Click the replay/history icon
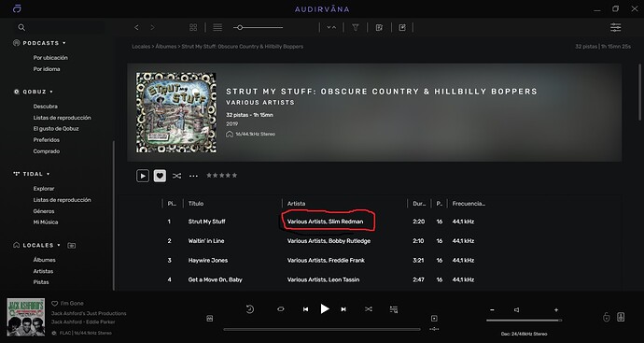Viewport: 644px width, 343px height. point(250,309)
